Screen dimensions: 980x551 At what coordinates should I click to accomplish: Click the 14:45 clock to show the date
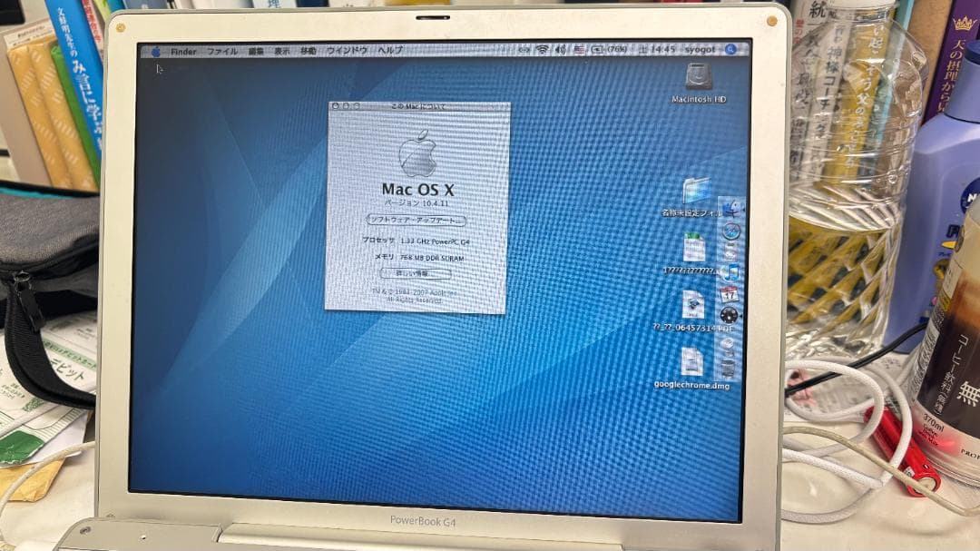(x=661, y=53)
